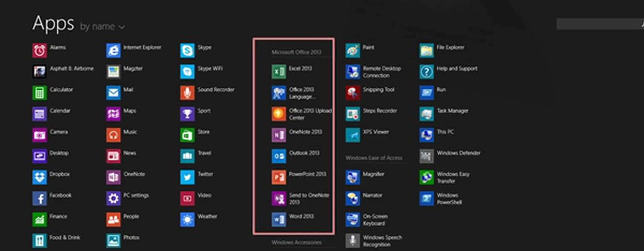This screenshot has width=644, height=251.
Task: Open This PC icon
Action: click(x=427, y=135)
